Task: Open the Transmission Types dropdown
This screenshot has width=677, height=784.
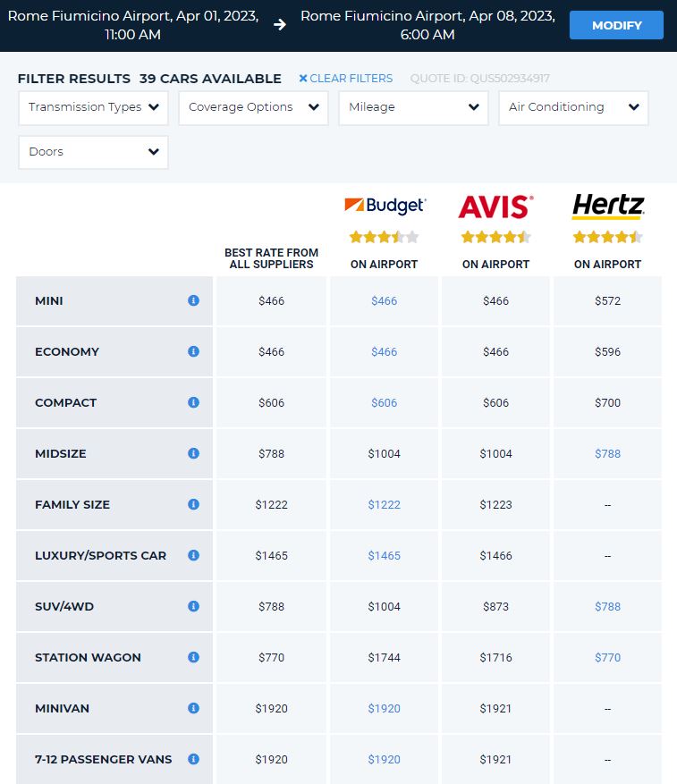Action: click(x=93, y=107)
